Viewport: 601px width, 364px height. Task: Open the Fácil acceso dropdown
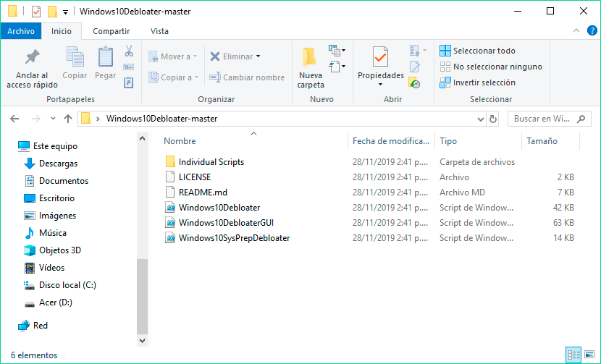pyautogui.click(x=337, y=67)
